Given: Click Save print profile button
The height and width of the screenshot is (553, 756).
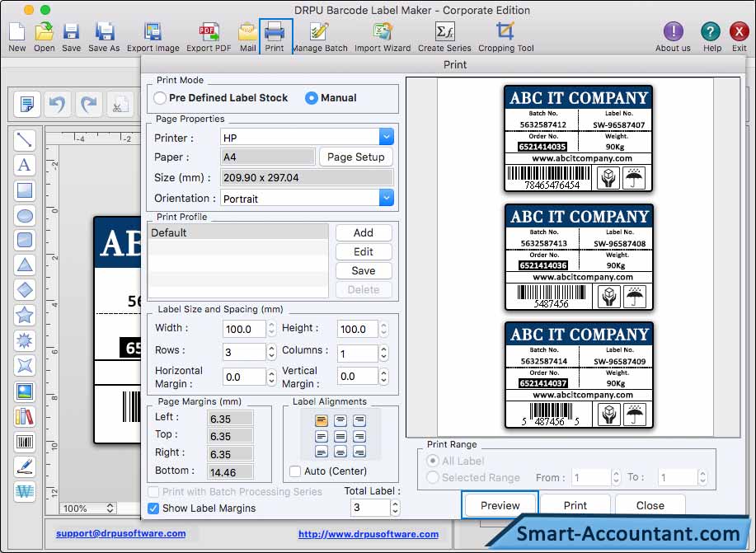Looking at the screenshot, I should pyautogui.click(x=364, y=270).
